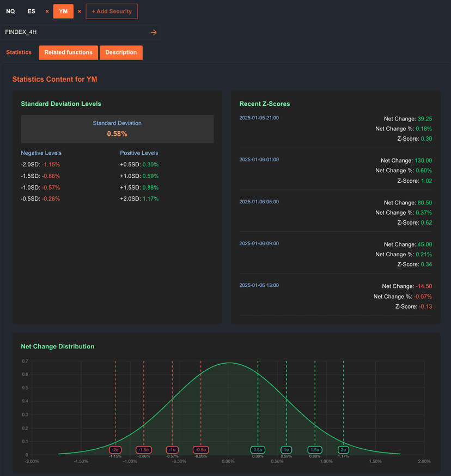Remove the YM security with its x
Viewport: 451px width, 476px height.
point(79,11)
